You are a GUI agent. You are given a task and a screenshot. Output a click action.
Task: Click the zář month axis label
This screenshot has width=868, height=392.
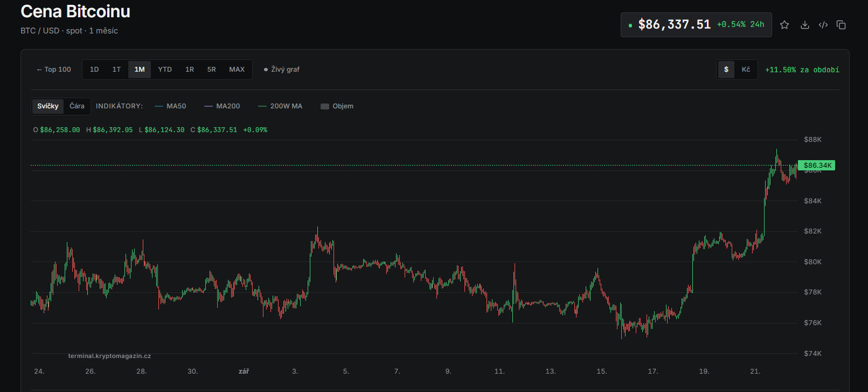tap(244, 372)
